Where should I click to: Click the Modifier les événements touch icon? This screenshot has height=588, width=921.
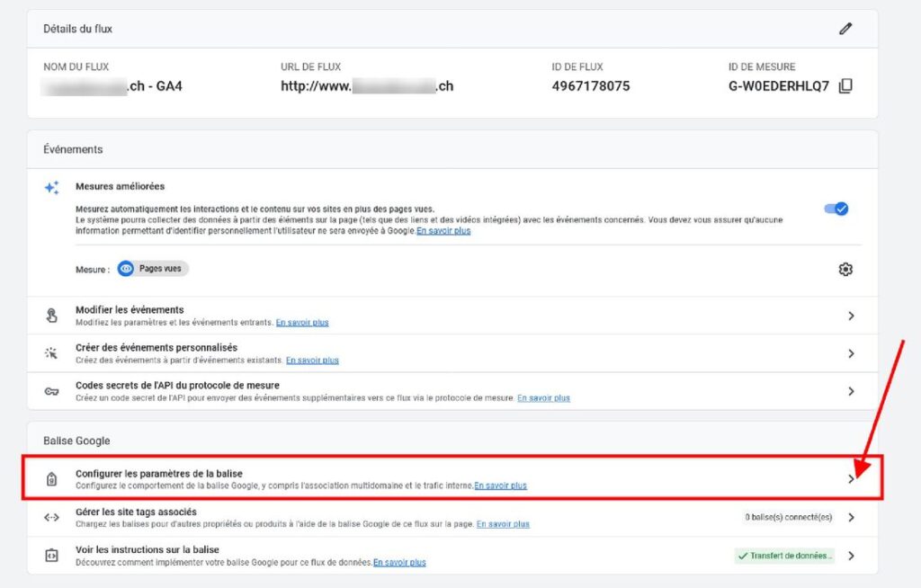pyautogui.click(x=51, y=316)
